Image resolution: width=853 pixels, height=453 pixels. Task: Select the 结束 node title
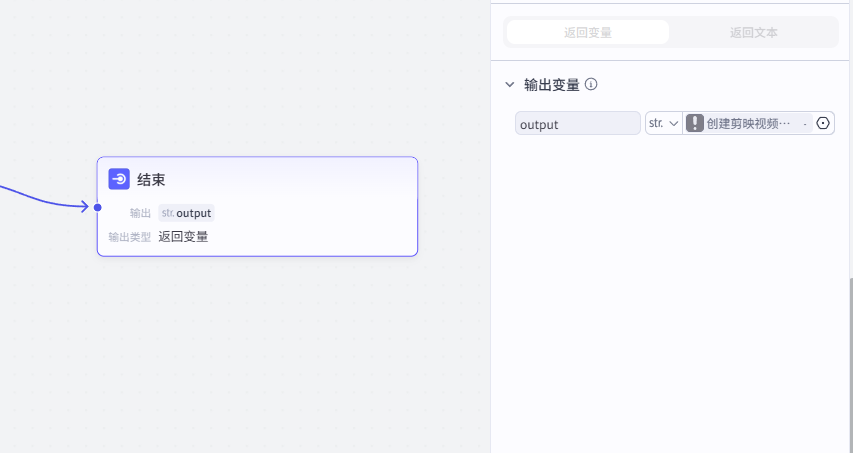[x=151, y=180]
